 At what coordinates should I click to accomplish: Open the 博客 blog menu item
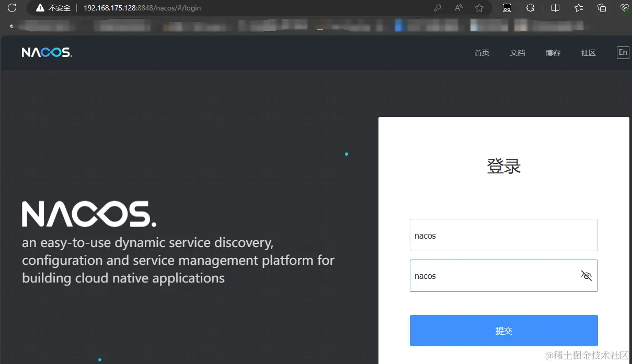point(553,53)
